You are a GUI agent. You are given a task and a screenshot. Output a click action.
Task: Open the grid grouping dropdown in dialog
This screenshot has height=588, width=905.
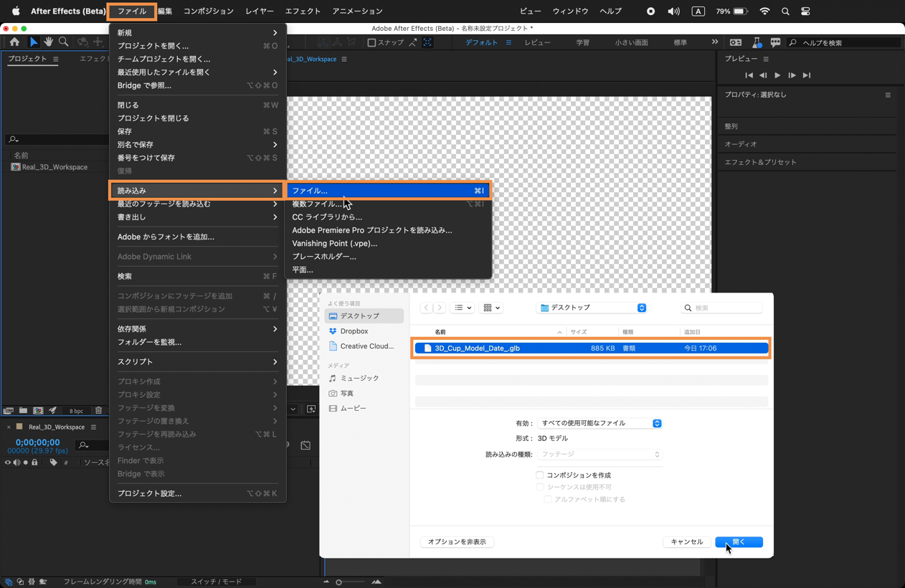[491, 308]
